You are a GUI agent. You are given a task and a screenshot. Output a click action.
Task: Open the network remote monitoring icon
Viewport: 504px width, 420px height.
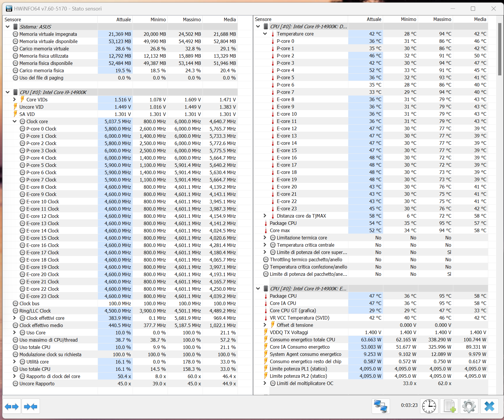[381, 406]
